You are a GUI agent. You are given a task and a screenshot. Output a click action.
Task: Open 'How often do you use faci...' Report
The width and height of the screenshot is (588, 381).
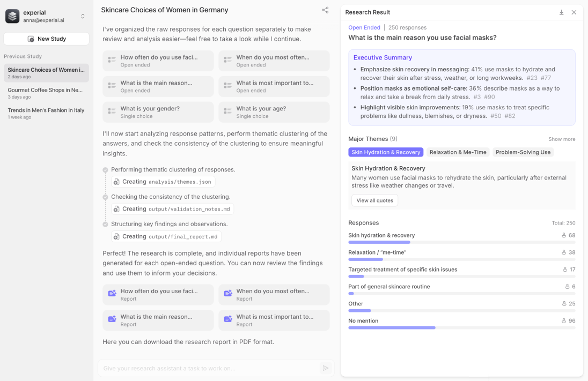[x=158, y=295]
